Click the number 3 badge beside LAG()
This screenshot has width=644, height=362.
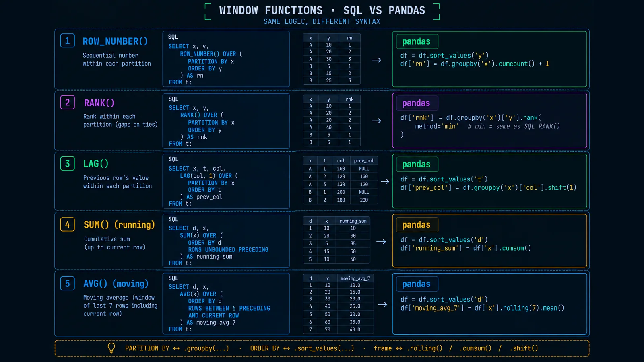(x=68, y=163)
